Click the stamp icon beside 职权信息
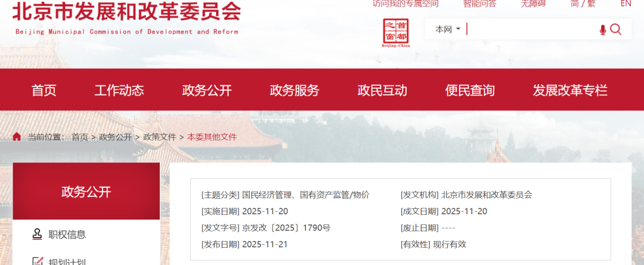The width and height of the screenshot is (644, 265). 37,235
